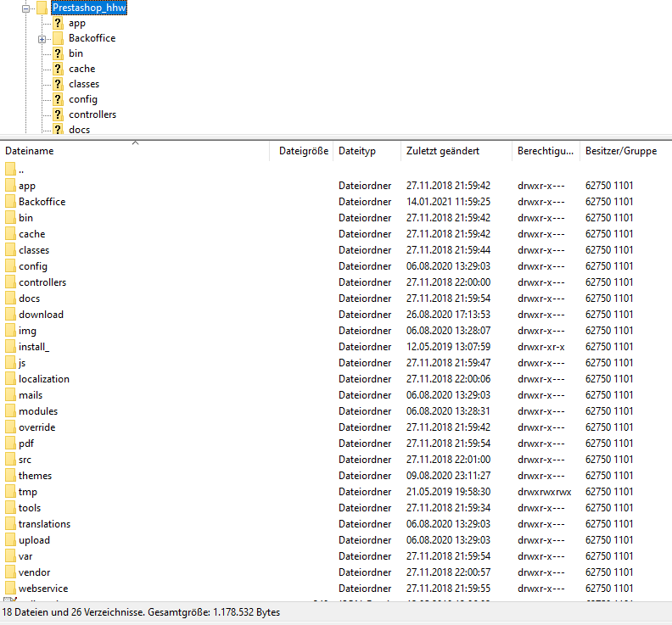Click the img folder icon in the list
The height and width of the screenshot is (625, 672).
pos(11,330)
